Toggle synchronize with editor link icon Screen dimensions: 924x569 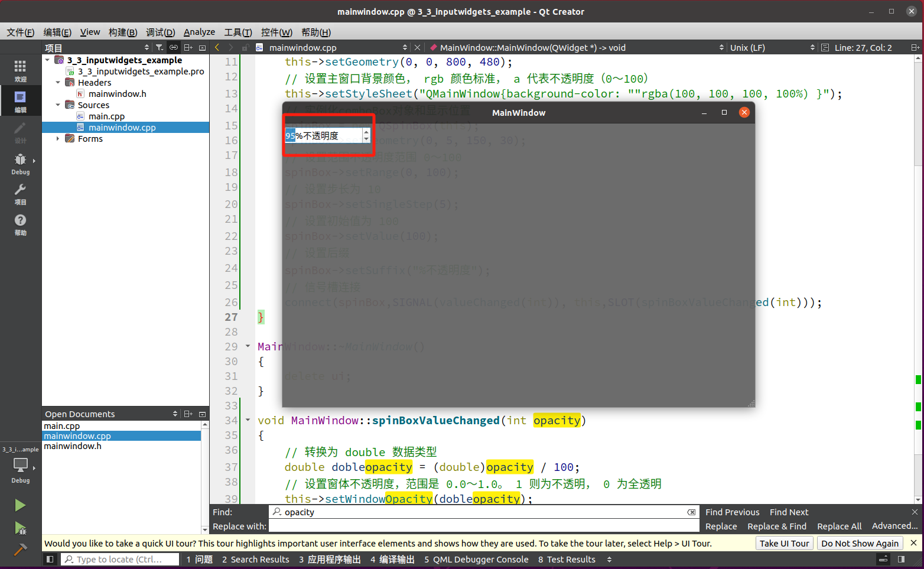coord(174,47)
